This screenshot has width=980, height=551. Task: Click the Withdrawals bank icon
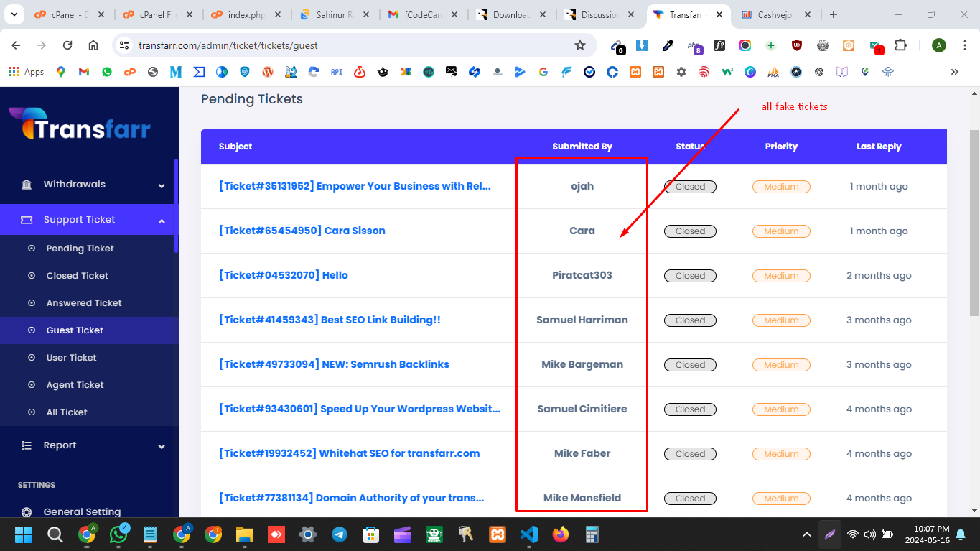pyautogui.click(x=27, y=185)
